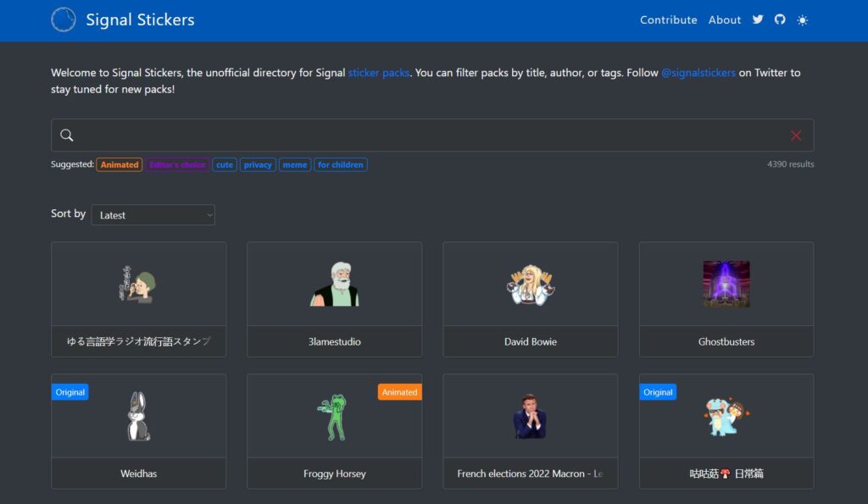Select the cute suggested tag

(225, 164)
